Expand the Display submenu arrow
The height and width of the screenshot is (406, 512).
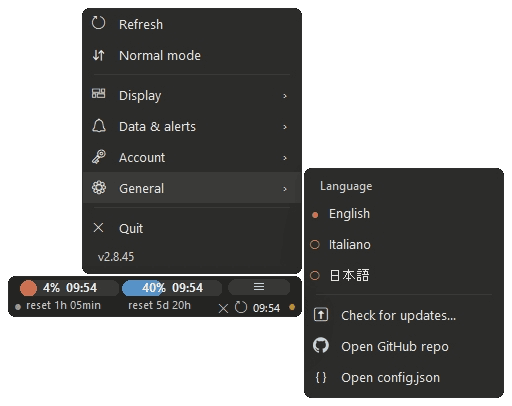285,96
